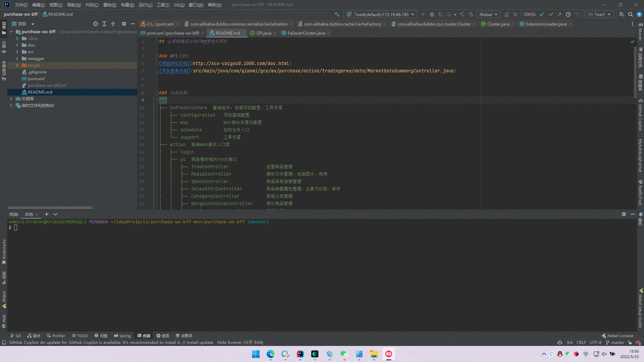Click the master branch widget in status bar

coord(615,343)
